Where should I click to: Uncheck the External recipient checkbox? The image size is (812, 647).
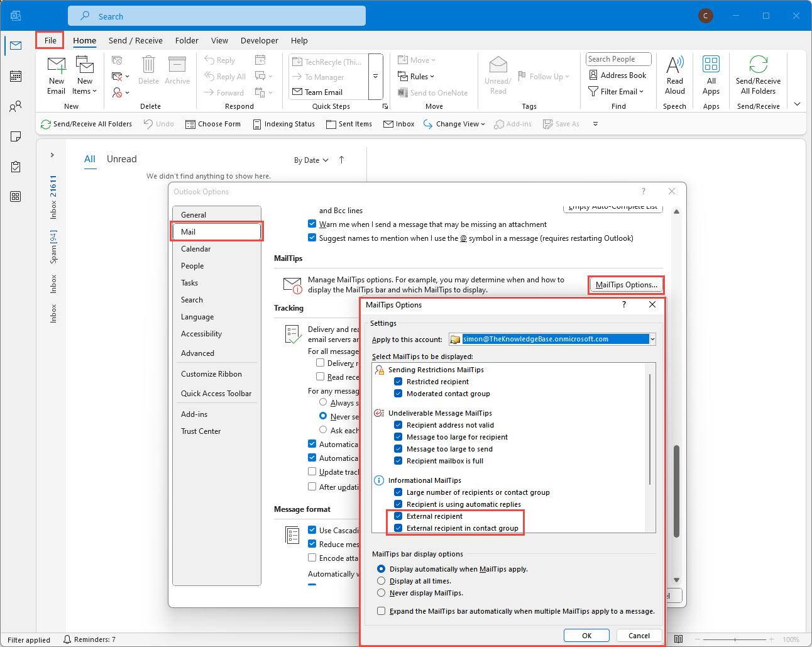pos(398,516)
